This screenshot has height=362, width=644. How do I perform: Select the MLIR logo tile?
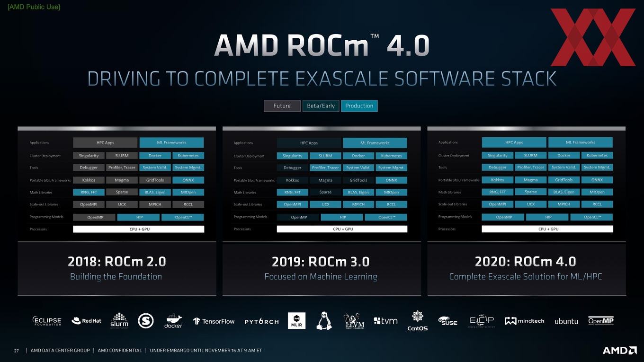(296, 321)
